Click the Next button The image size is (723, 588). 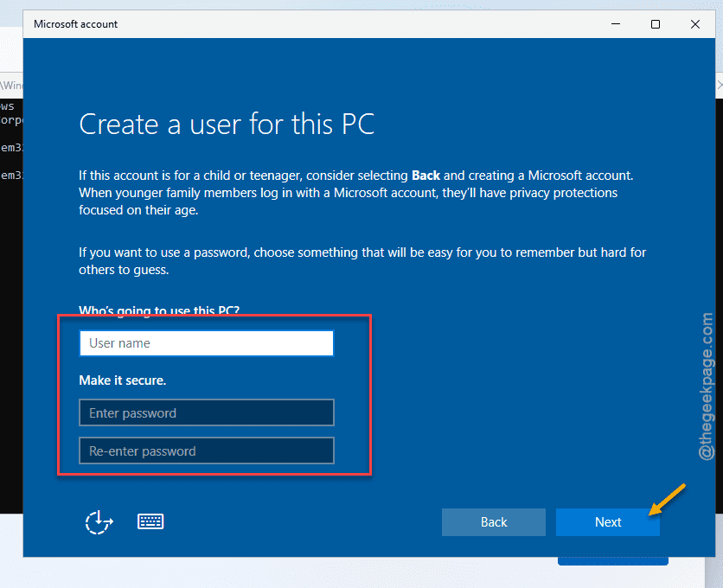tap(608, 522)
